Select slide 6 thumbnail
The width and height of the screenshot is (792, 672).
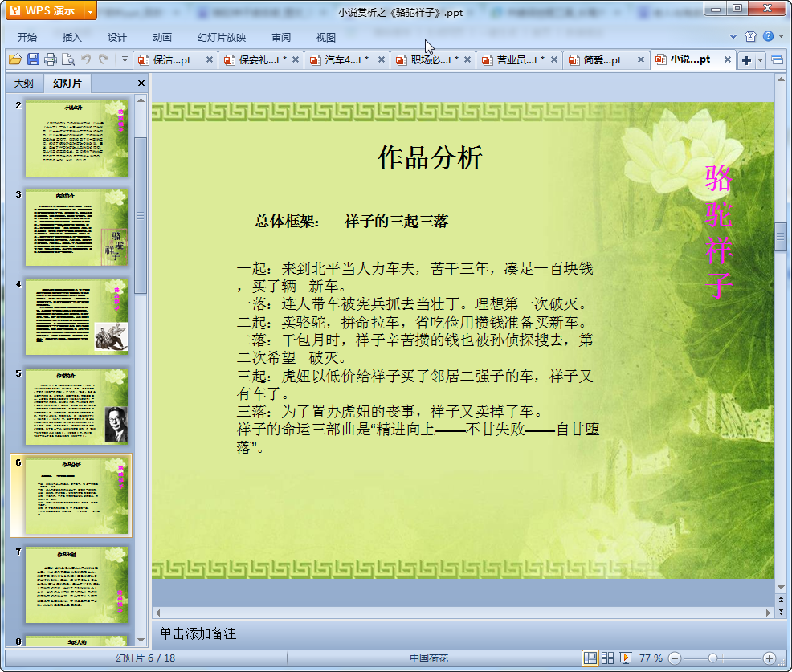coord(76,496)
